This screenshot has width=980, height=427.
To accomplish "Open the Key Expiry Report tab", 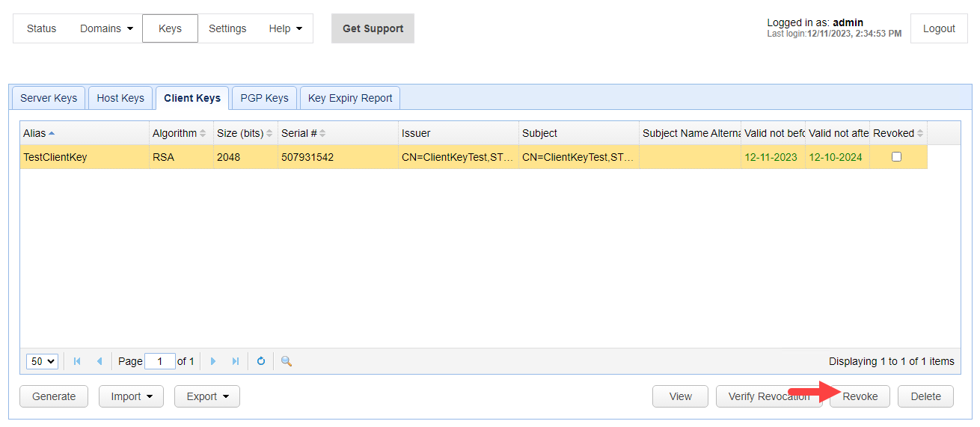I will (350, 98).
